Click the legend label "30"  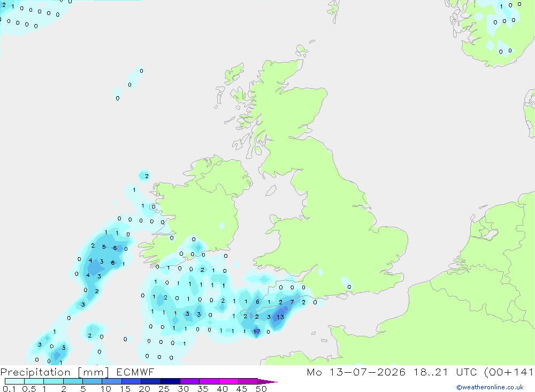(x=184, y=389)
